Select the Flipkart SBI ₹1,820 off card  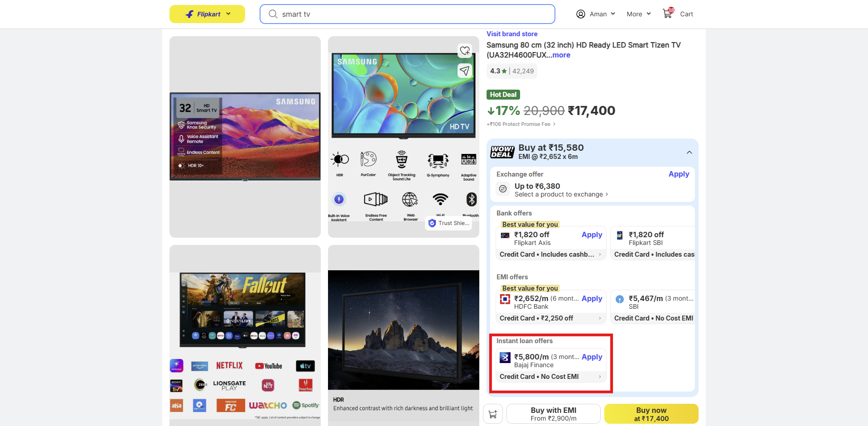(652, 243)
